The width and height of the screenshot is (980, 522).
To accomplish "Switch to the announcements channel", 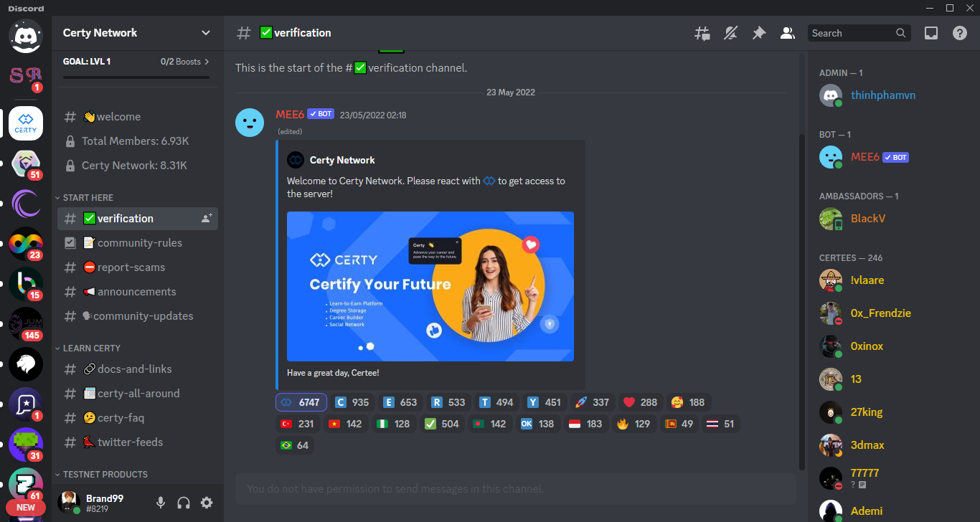I will click(136, 292).
